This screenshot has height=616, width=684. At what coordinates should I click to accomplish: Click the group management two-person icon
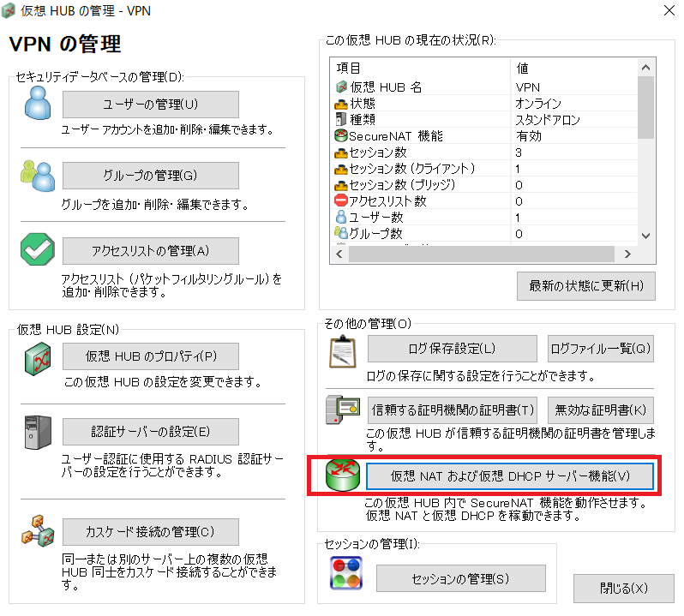(x=38, y=176)
